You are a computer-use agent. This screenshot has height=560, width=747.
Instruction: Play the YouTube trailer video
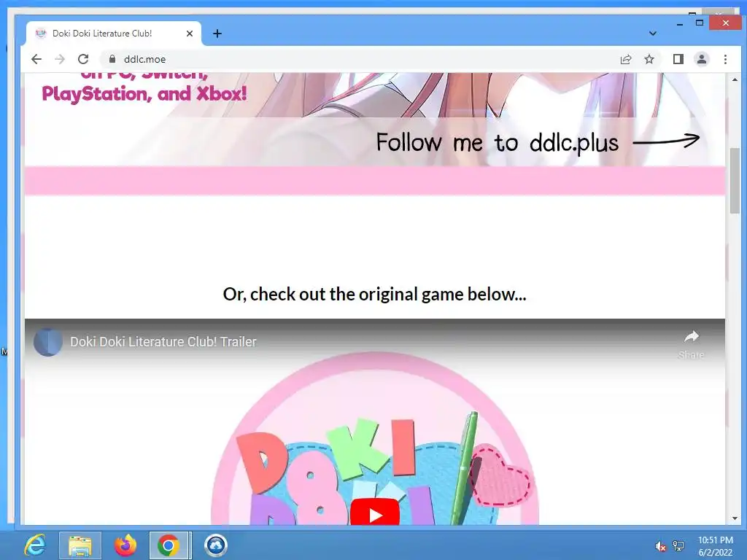tap(375, 513)
